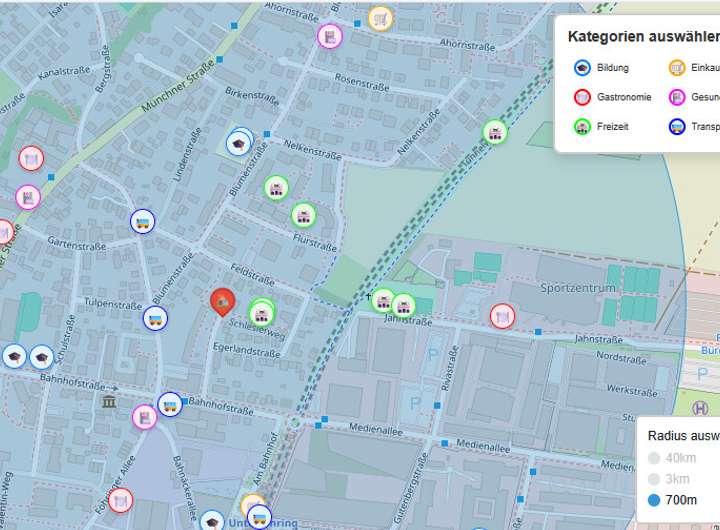
Task: Toggle the Gesundheit category filter
Action: 694,97
